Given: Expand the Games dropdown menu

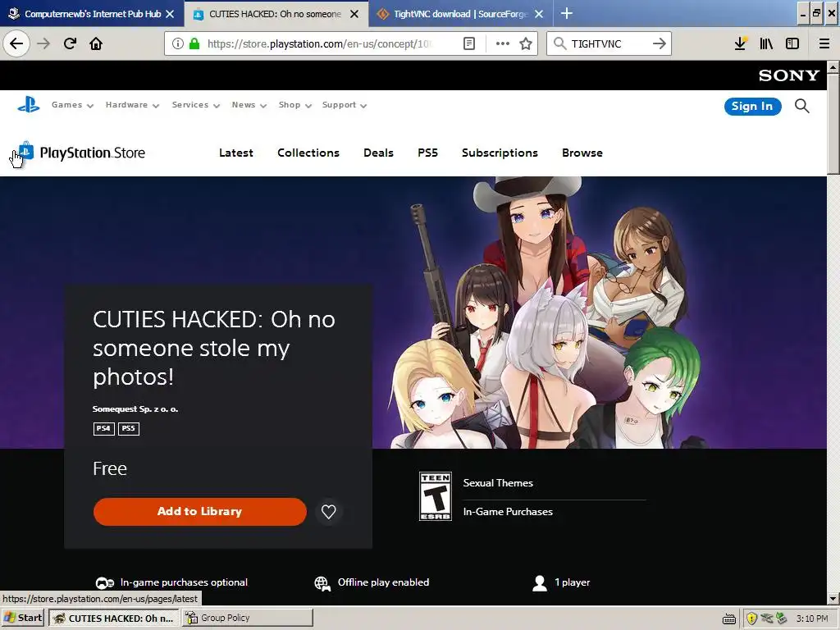Looking at the screenshot, I should (x=72, y=105).
